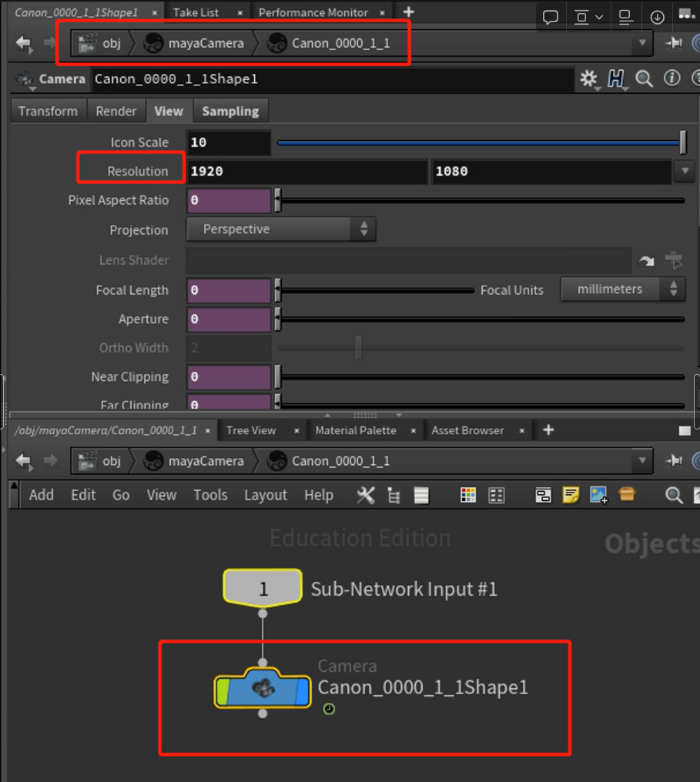Open the network Help menu
The width and height of the screenshot is (700, 782).
319,495
